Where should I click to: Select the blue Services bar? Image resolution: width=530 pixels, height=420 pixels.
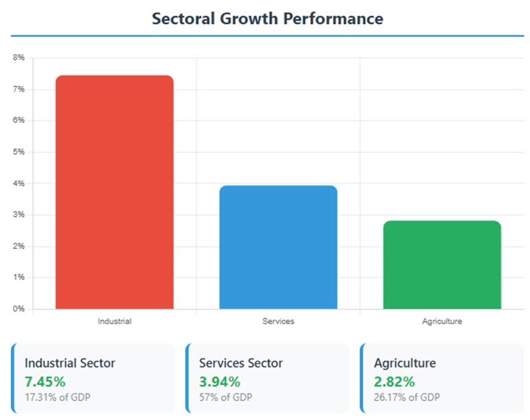pyautogui.click(x=278, y=247)
